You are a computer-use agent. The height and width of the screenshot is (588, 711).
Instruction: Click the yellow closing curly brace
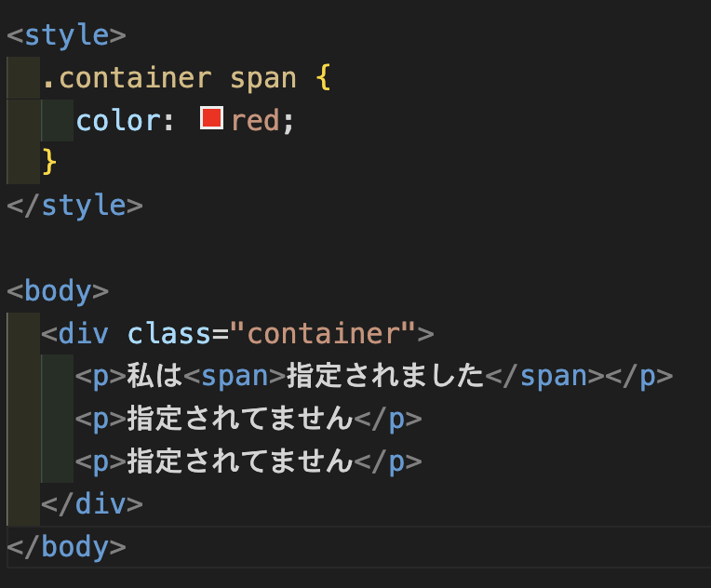49,162
